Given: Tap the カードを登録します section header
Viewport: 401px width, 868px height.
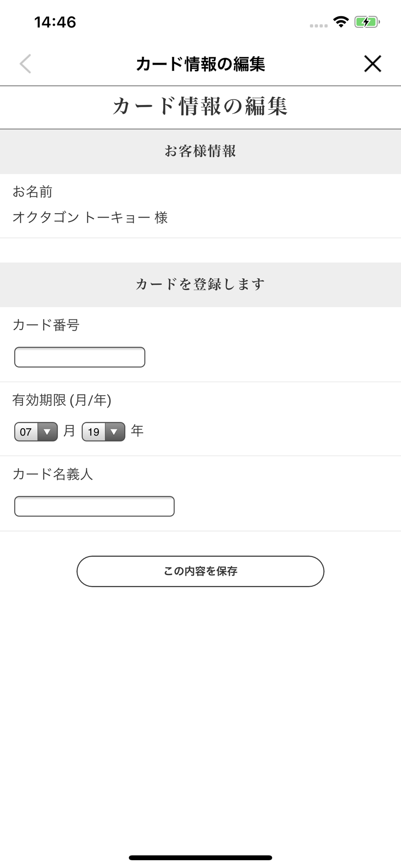Looking at the screenshot, I should (x=200, y=285).
